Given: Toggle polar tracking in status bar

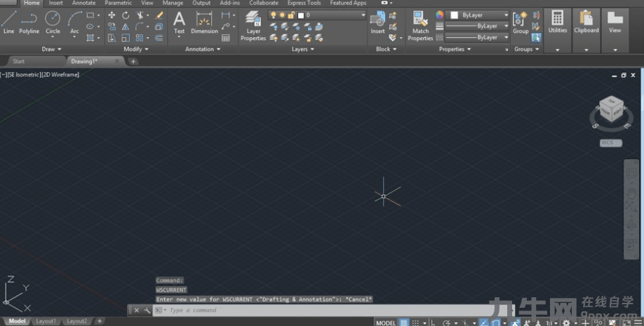Looking at the screenshot, I should (x=446, y=322).
